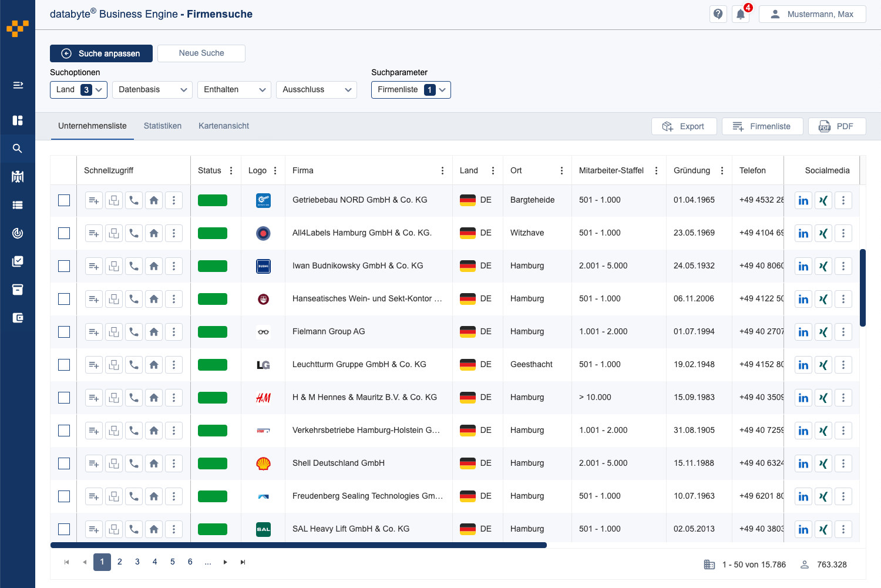
Task: Open Xing profile of All4Labels Hamburg
Action: tap(823, 233)
